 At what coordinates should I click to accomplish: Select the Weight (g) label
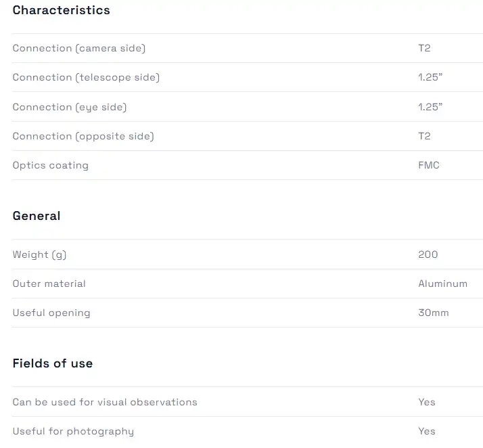tap(39, 254)
